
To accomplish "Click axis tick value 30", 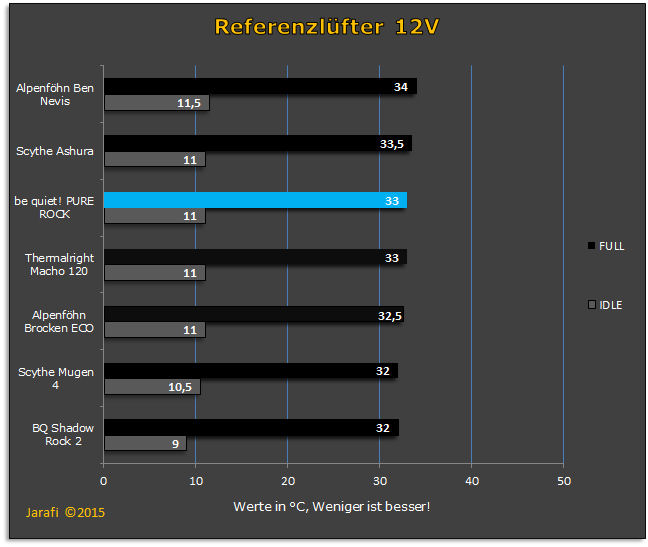I will tap(380, 481).
